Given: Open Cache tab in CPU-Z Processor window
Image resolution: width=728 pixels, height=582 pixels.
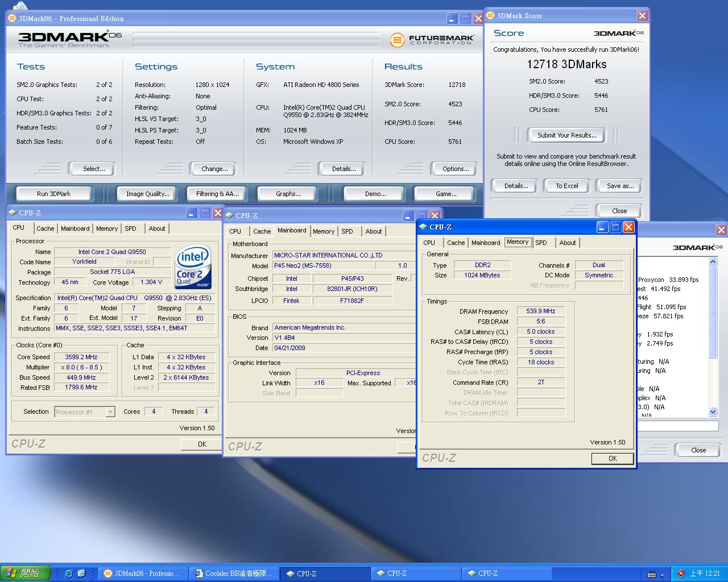Looking at the screenshot, I should (45, 228).
